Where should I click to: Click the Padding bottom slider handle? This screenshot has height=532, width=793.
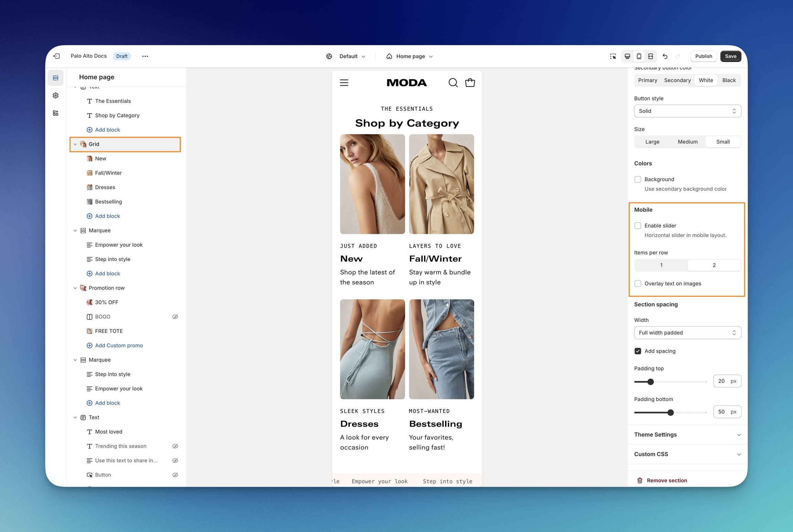pos(670,412)
